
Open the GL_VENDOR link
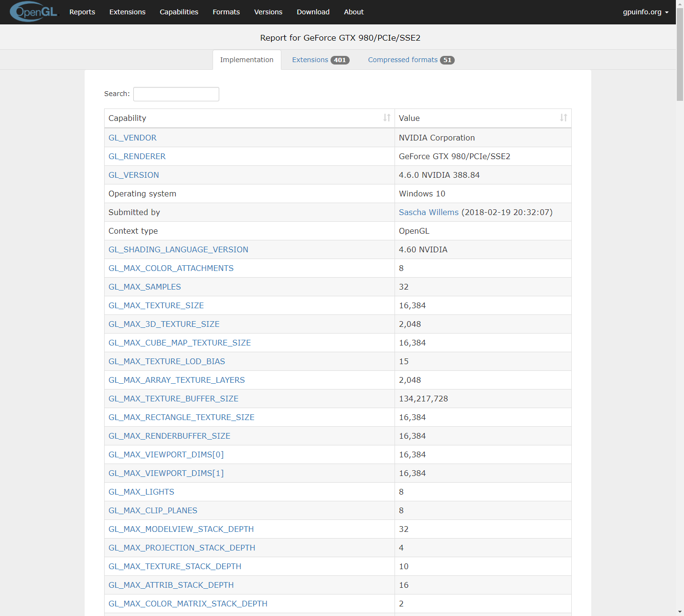coord(132,138)
